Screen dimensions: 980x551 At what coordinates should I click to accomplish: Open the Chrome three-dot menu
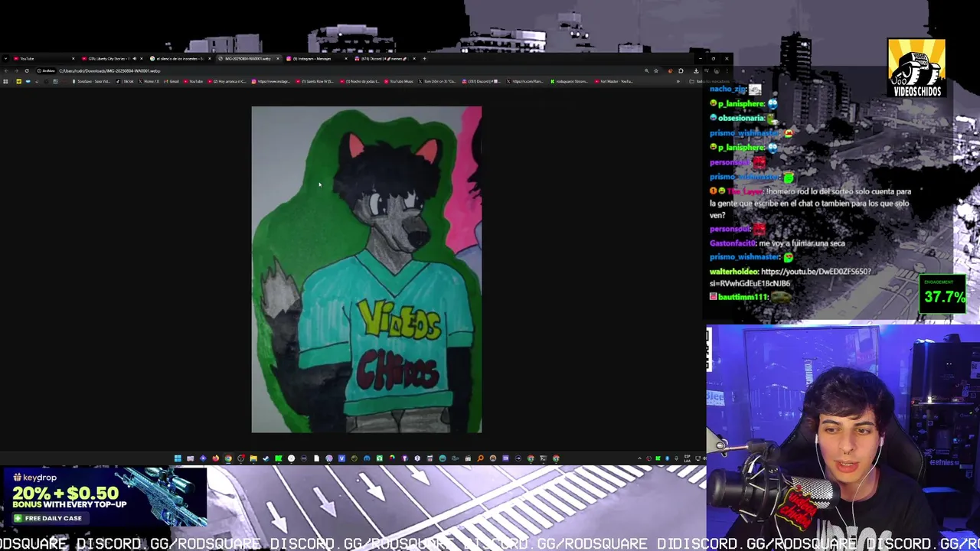727,70
